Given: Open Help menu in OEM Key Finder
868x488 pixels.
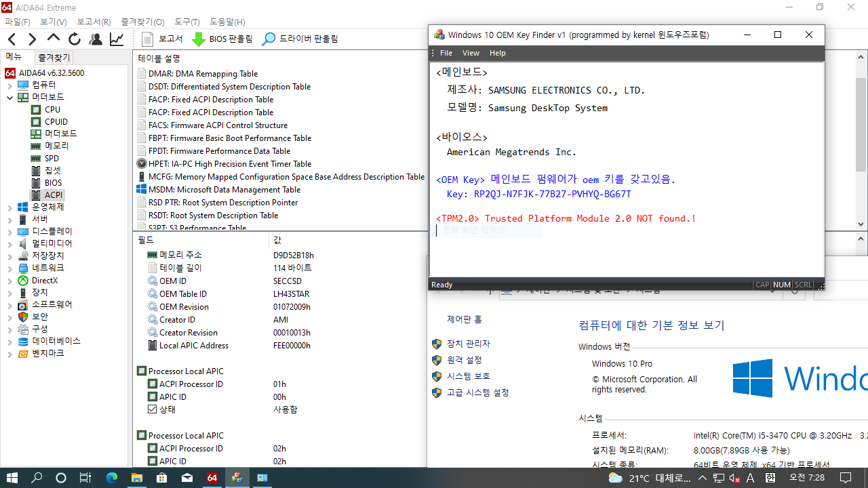Looking at the screenshot, I should 498,53.
